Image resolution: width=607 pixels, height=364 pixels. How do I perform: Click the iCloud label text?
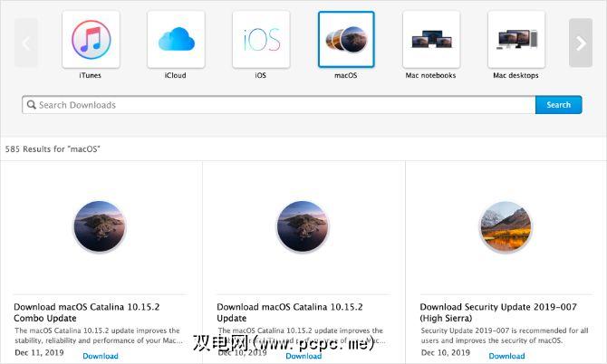[x=176, y=75]
